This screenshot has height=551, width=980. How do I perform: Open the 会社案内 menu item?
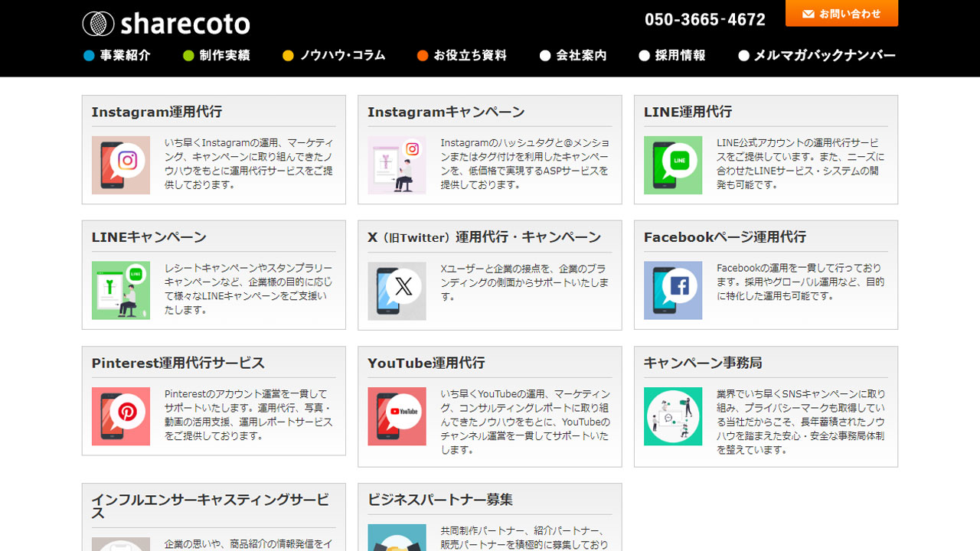point(573,55)
